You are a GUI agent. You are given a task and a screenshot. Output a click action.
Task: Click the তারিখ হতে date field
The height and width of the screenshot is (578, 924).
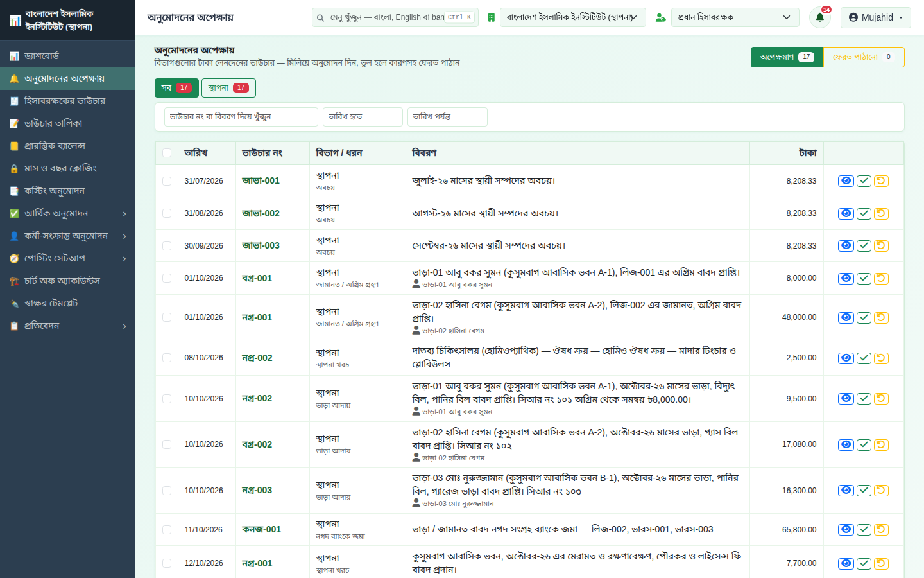pos(363,117)
